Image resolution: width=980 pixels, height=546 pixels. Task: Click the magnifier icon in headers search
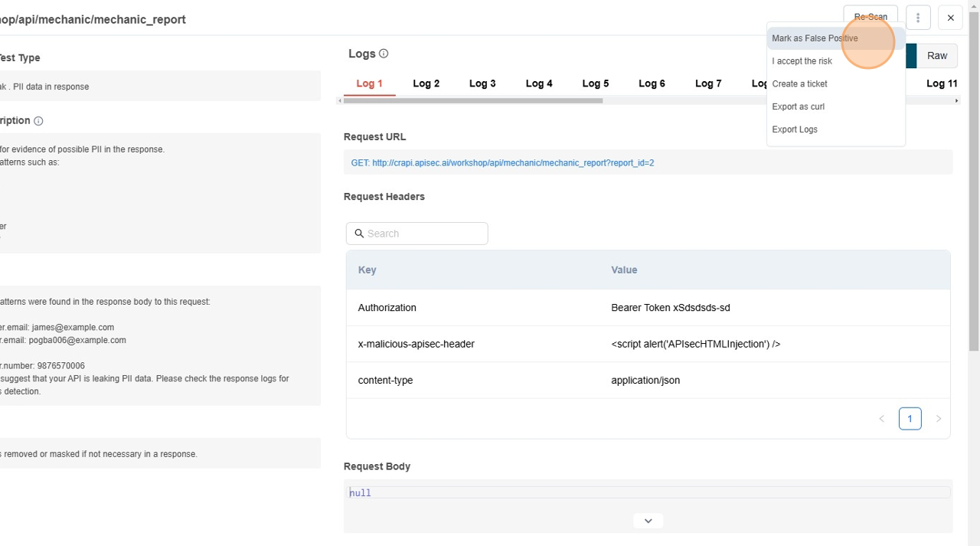click(x=358, y=234)
